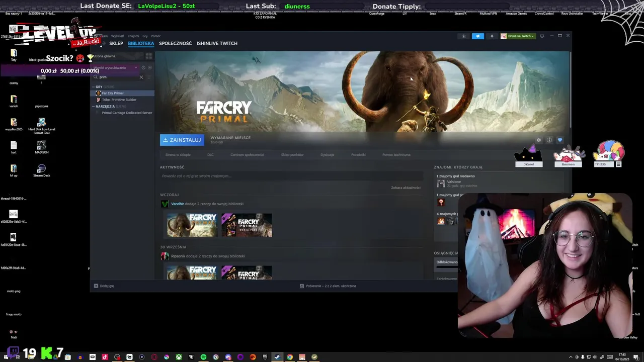Open Stream Deck desktop shortcut
The image size is (644, 362).
coord(42,171)
